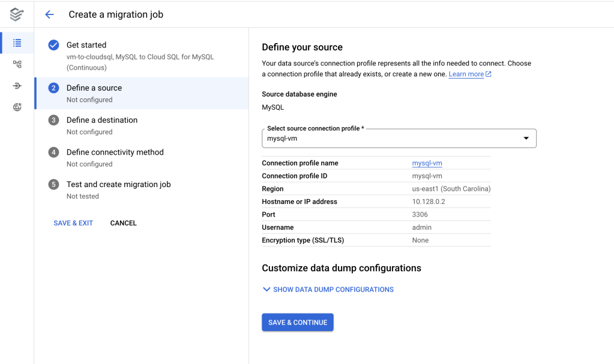Click the step 5 number badge
614x364 pixels.
[x=53, y=184]
